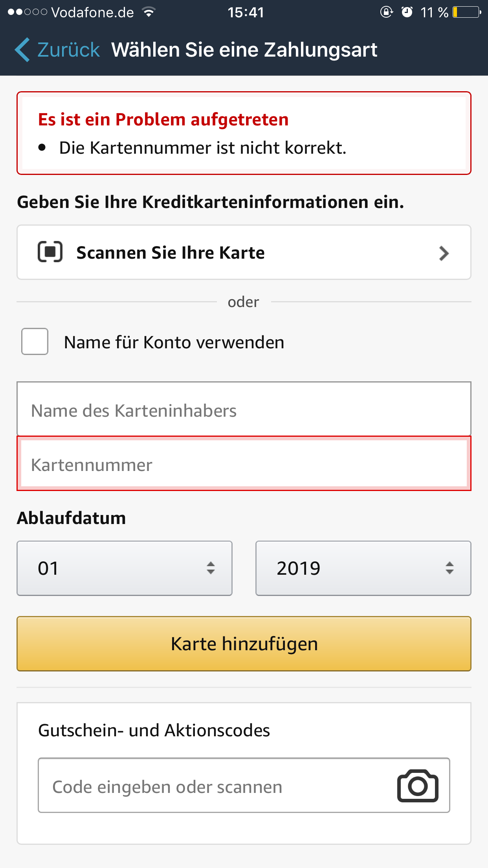The image size is (488, 868).
Task: Open camera to scan voucher code
Action: (418, 786)
